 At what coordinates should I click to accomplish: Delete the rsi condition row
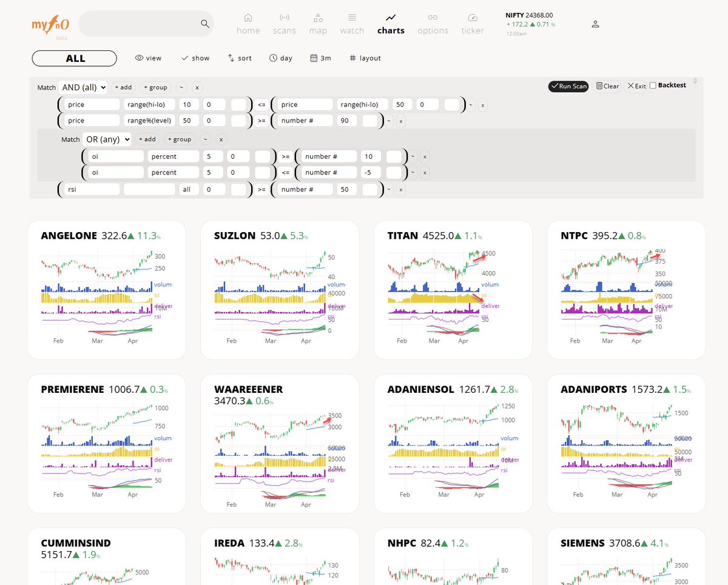tap(400, 190)
